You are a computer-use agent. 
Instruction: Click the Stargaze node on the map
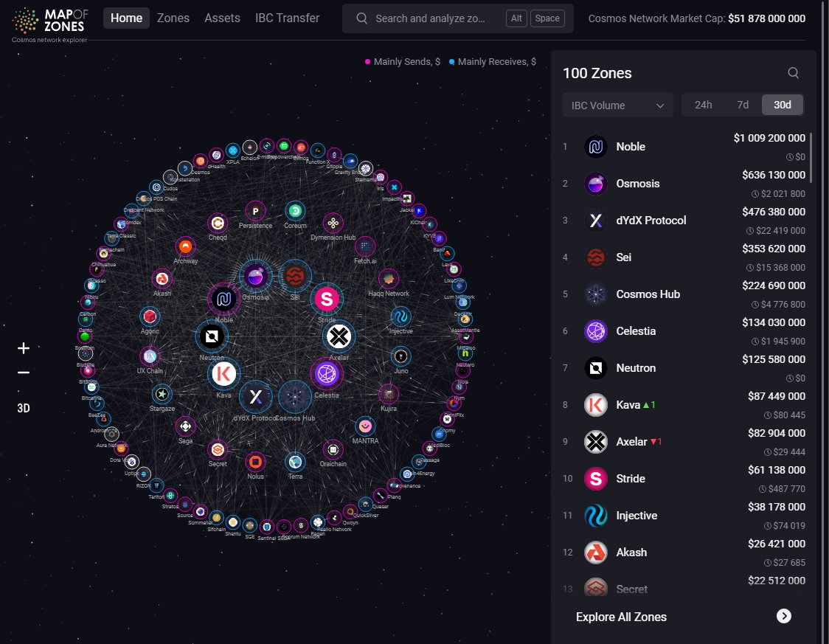click(162, 394)
